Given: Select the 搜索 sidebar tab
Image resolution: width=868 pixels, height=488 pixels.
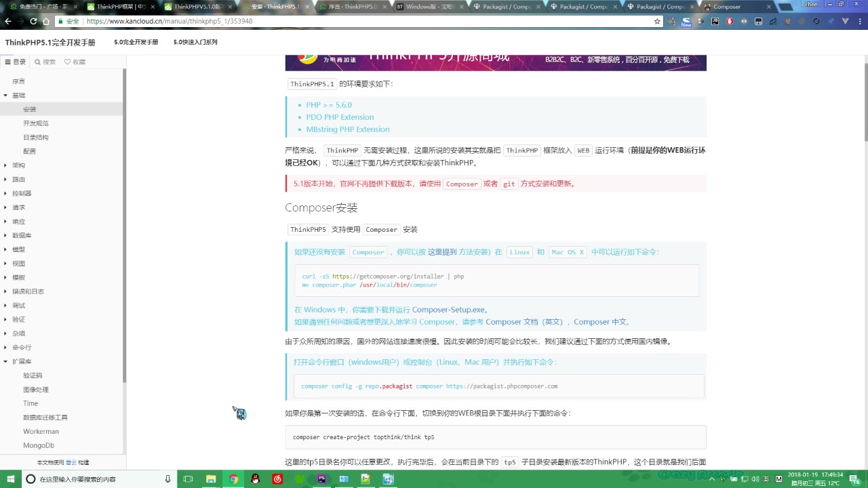Looking at the screenshot, I should [45, 62].
